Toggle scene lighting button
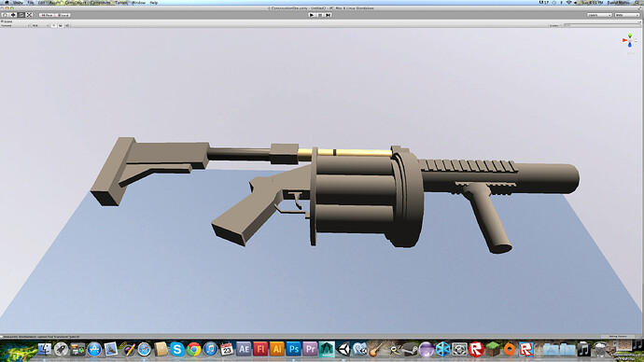Viewport: 644px width, 362px height. click(x=54, y=25)
